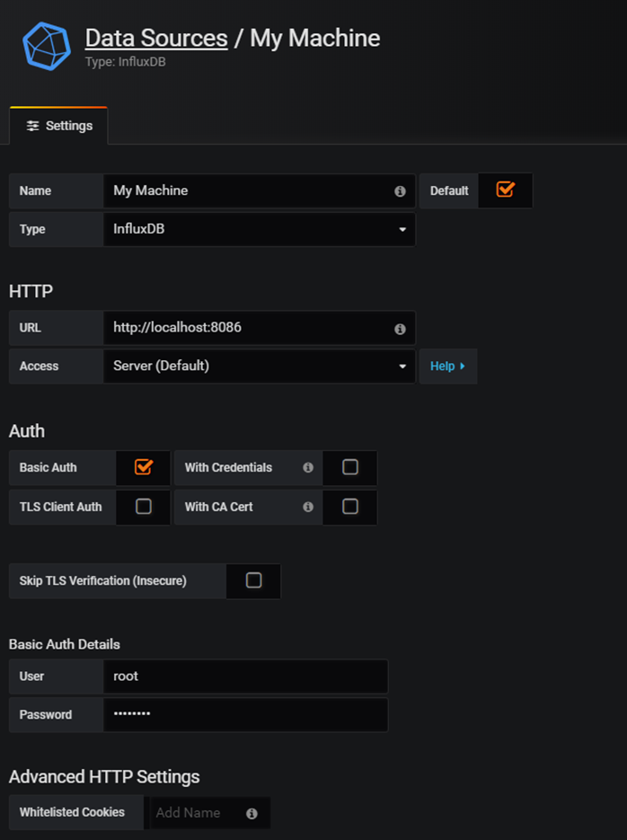Disable the Basic Auth checkbox

tap(144, 466)
